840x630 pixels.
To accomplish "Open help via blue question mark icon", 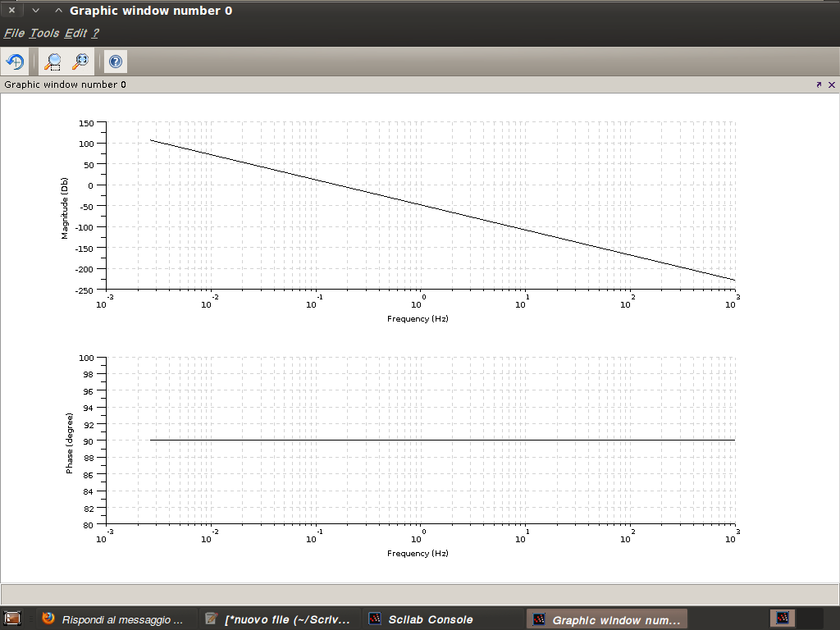I will coord(116,62).
